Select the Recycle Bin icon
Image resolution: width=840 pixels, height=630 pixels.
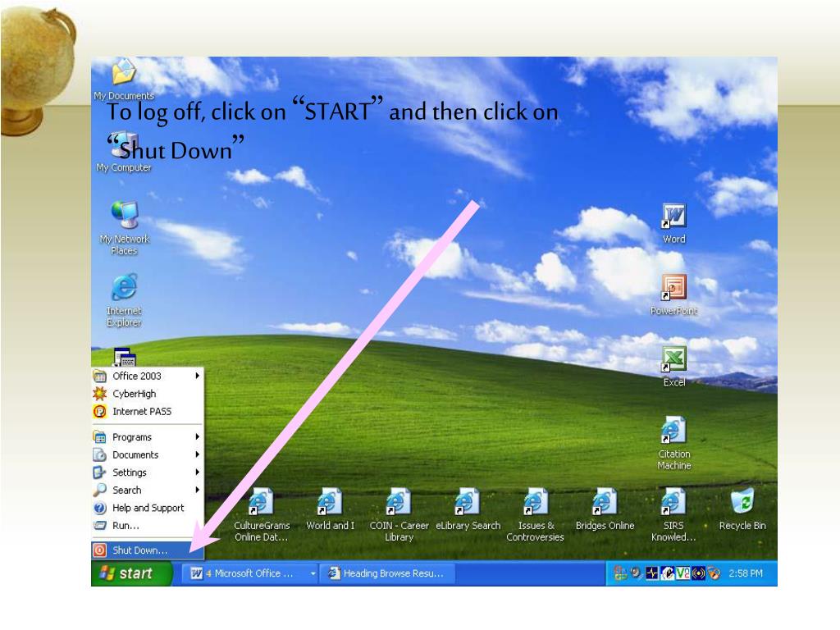tap(742, 509)
